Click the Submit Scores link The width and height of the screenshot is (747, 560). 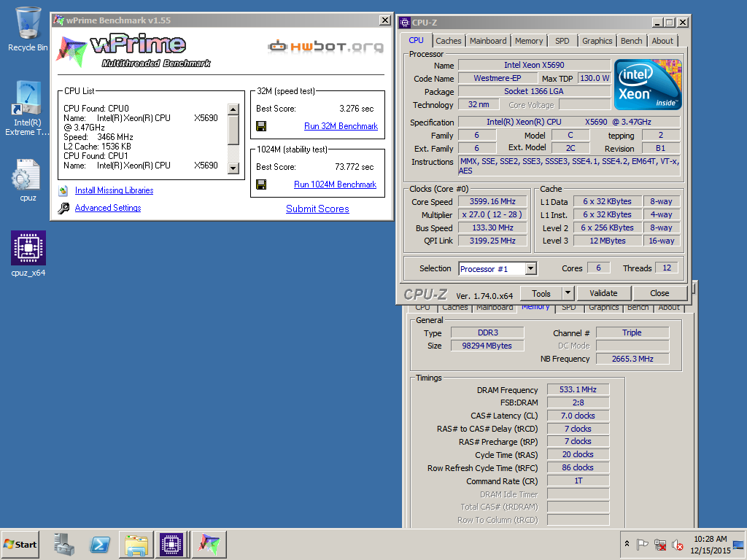click(x=317, y=209)
